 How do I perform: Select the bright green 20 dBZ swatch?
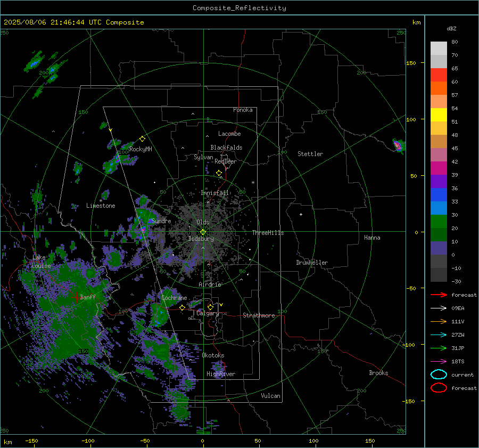pos(439,221)
